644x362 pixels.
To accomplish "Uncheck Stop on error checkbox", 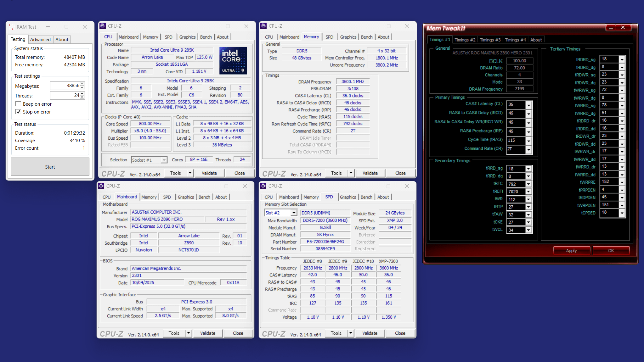I will [x=18, y=112].
